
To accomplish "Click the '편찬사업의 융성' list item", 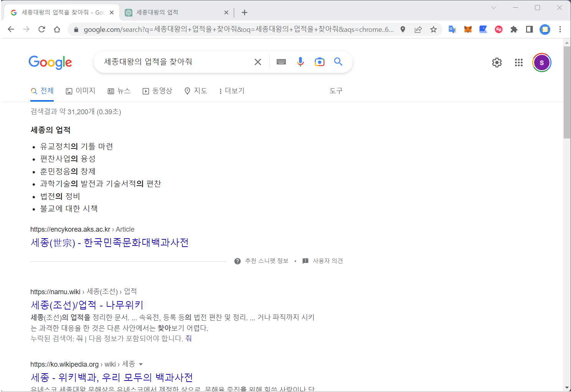I will tap(68, 159).
